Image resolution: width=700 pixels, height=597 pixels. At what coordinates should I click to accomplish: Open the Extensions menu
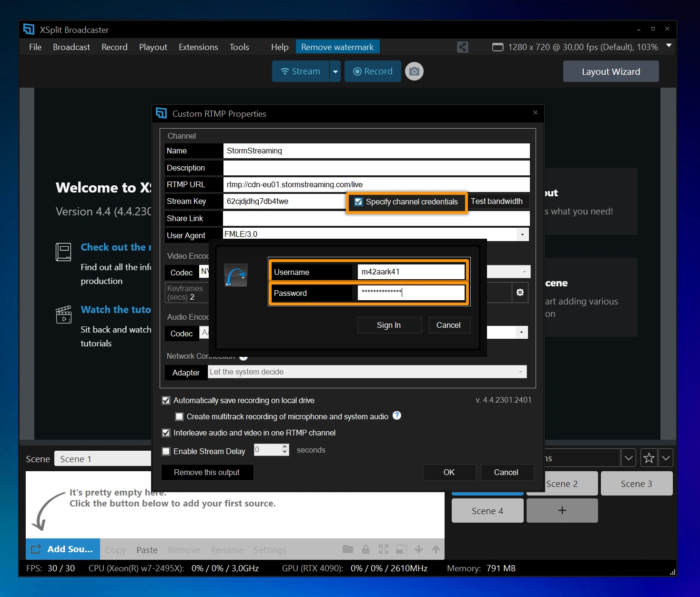click(x=198, y=47)
